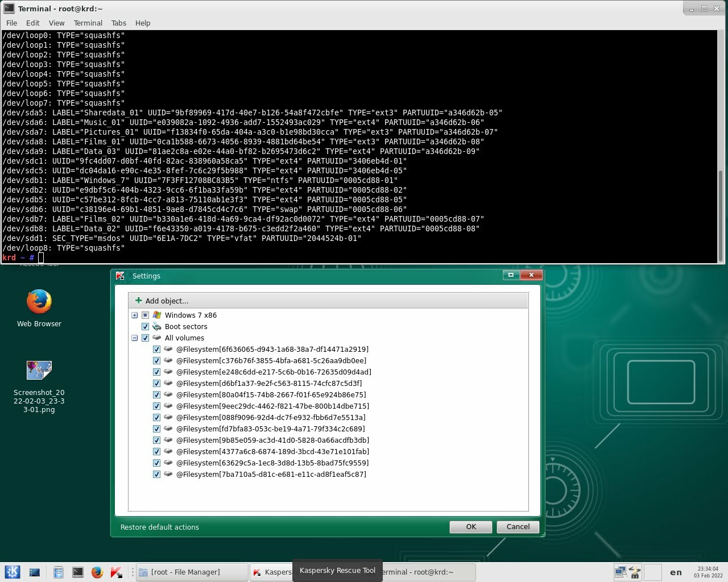This screenshot has width=728, height=582.
Task: Click drive icon of Filesystem e248c6dd-e217
Action: click(x=168, y=372)
